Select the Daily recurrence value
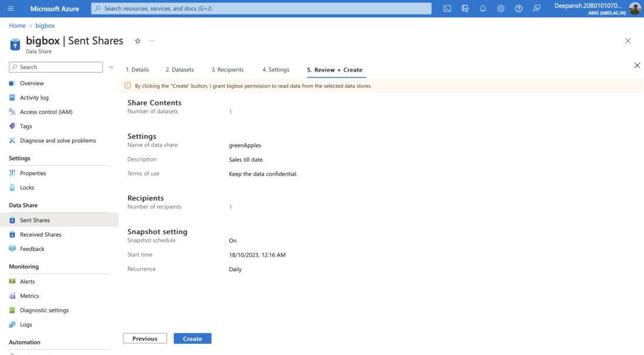 [235, 269]
